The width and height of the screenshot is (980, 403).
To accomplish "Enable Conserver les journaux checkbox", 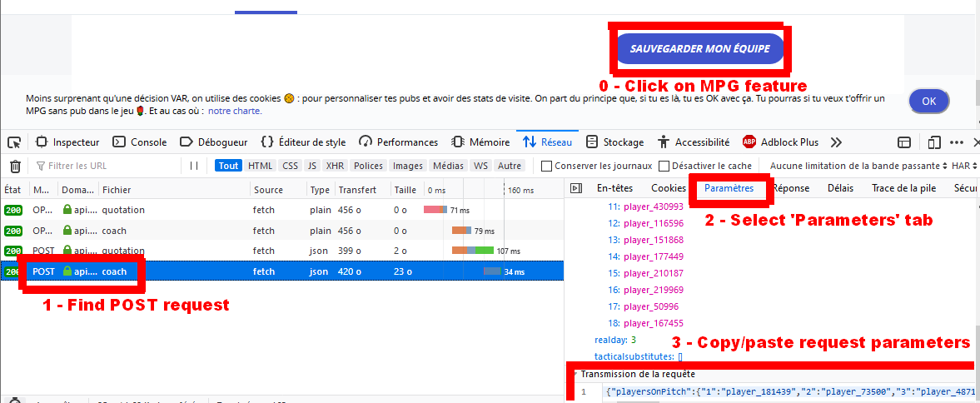I will coord(546,167).
